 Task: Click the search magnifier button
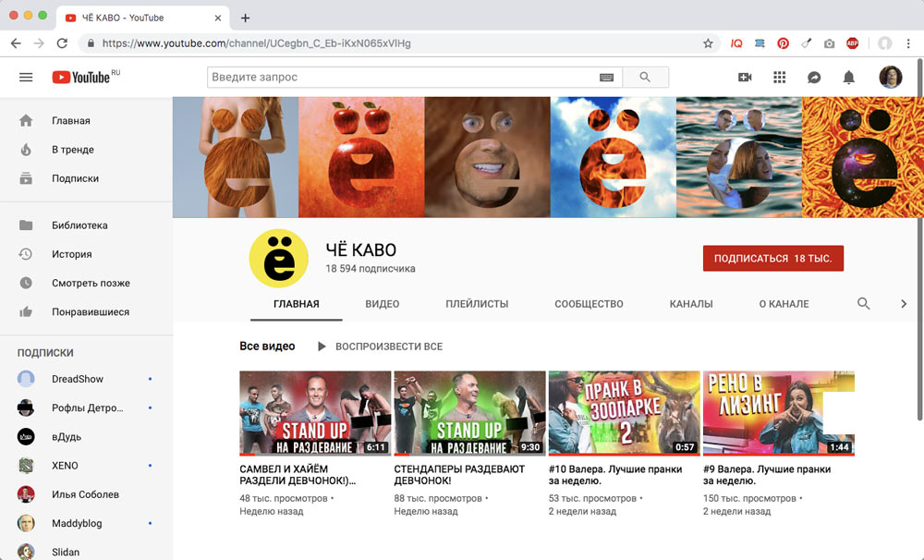(x=645, y=78)
